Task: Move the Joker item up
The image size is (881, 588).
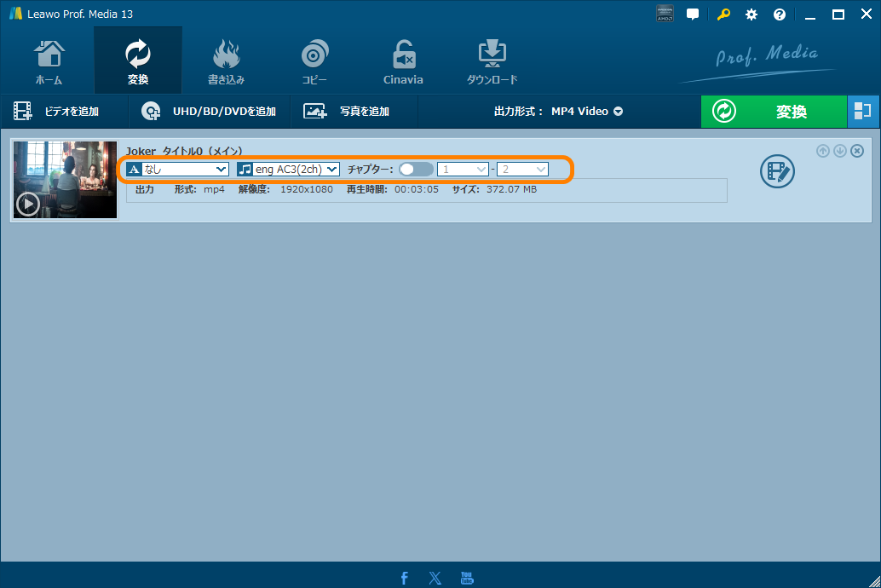Action: tap(822, 151)
